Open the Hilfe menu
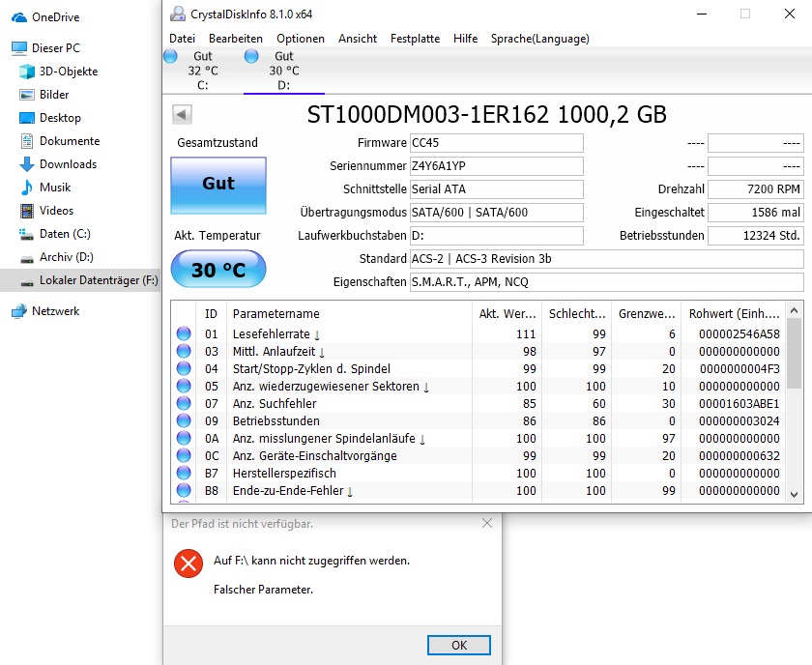 [x=465, y=39]
